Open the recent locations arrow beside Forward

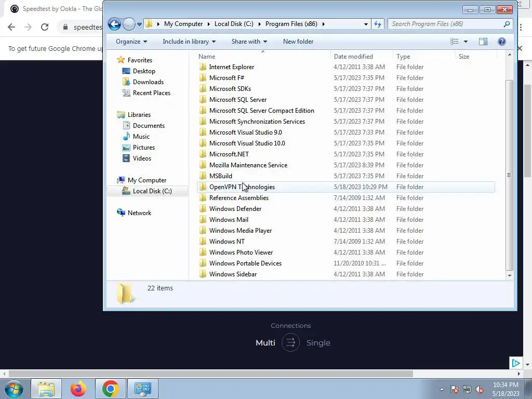[139, 24]
